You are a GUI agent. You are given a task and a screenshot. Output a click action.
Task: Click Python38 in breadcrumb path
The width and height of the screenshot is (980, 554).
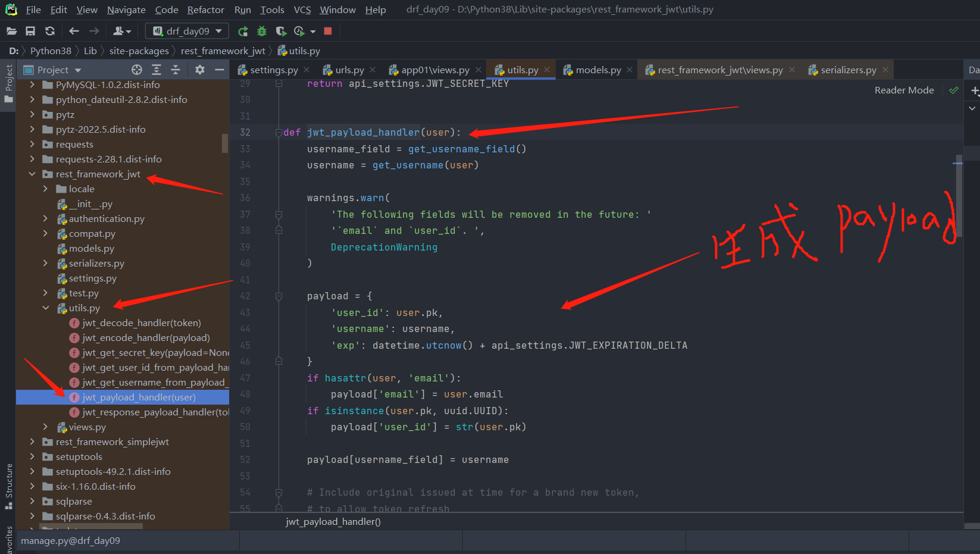coord(51,51)
